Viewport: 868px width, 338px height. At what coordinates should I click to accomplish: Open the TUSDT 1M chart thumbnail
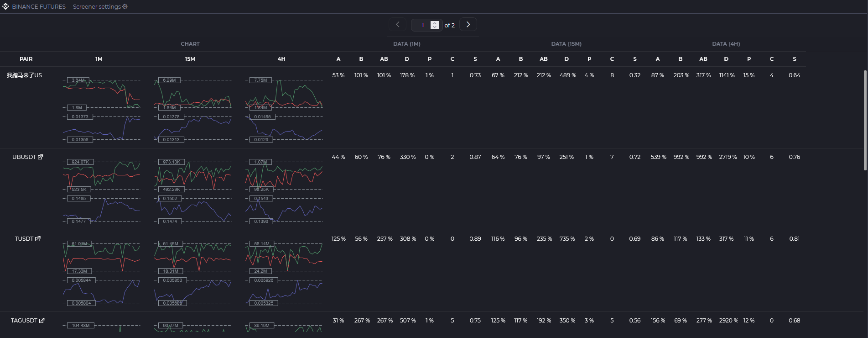[x=101, y=273]
